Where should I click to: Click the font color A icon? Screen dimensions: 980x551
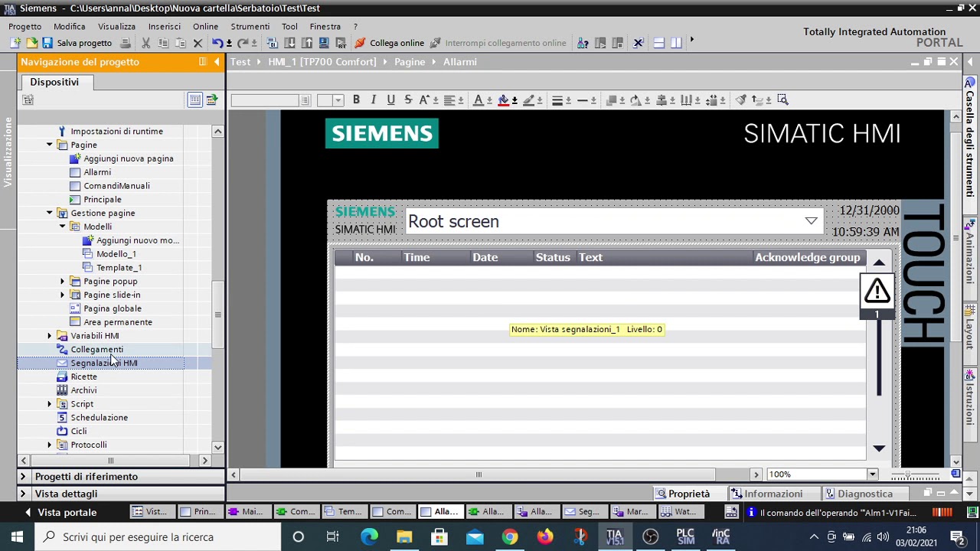(x=479, y=99)
